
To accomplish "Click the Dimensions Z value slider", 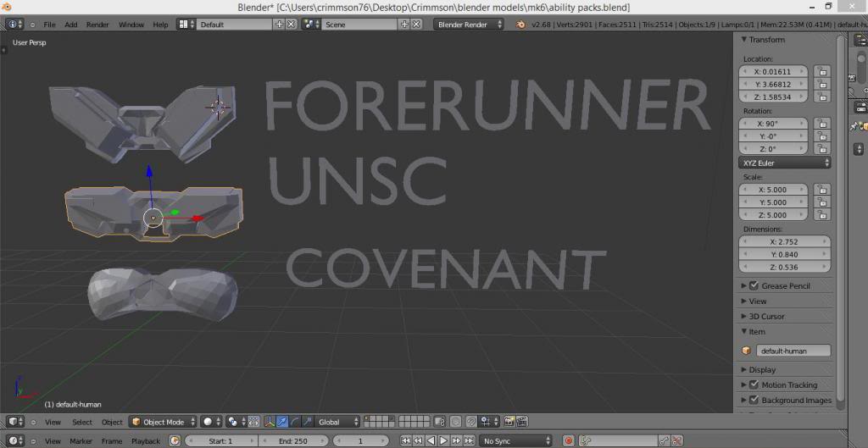I will (x=784, y=267).
